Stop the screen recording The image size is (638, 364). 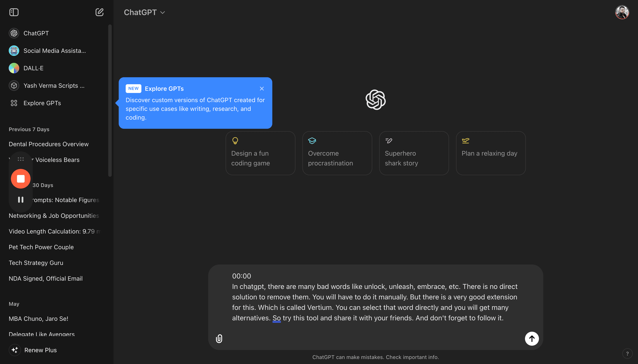pos(21,179)
